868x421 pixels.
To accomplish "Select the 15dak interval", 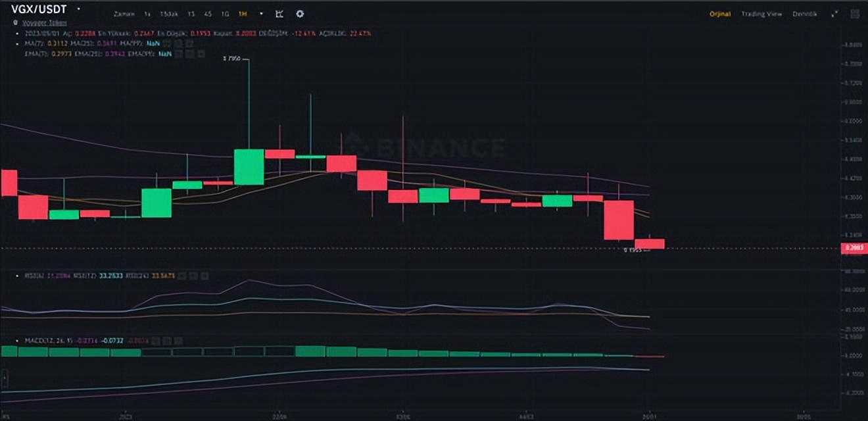I will click(x=169, y=14).
